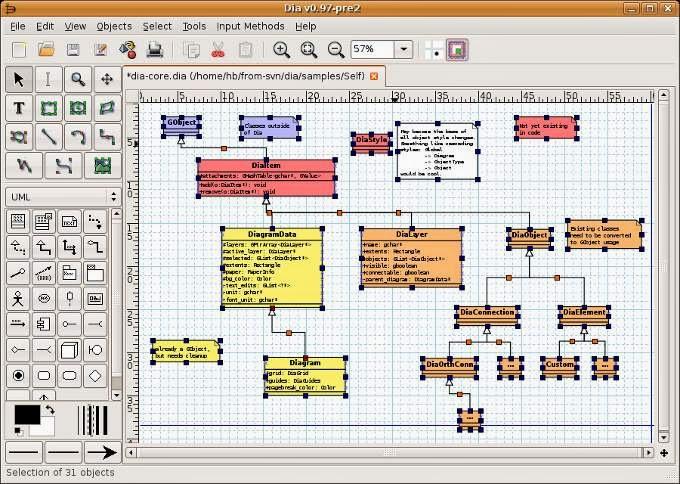Open the line start arrow style selector
Image resolution: width=680 pixels, height=484 pixels.
click(x=24, y=452)
